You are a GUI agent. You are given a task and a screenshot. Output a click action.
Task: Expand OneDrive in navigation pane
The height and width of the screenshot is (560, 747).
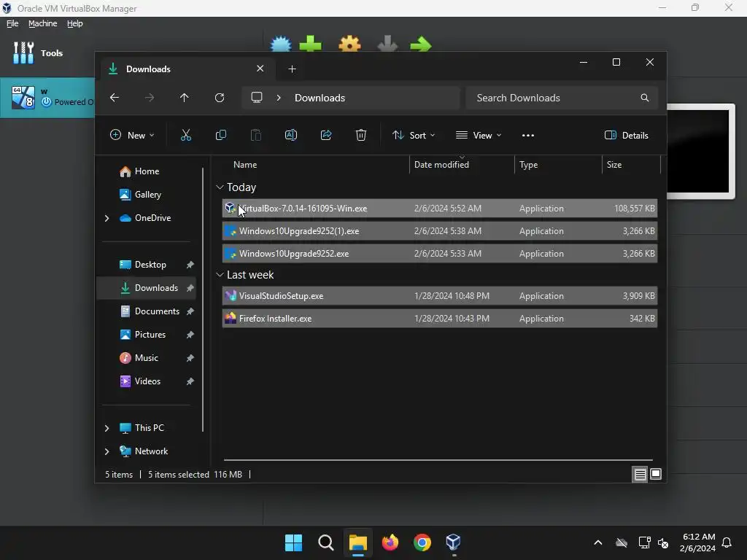click(x=107, y=218)
